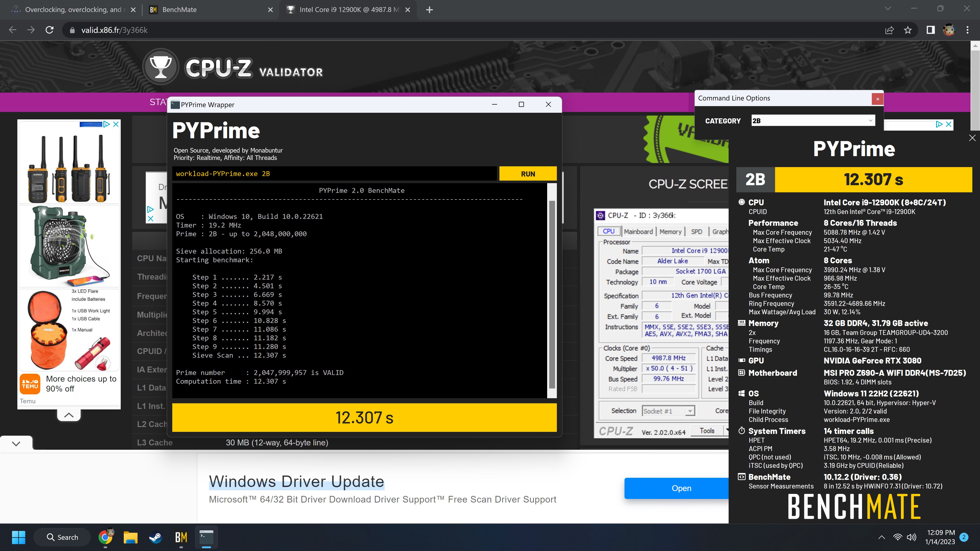
Task: Select the SPD tab in CPU-Z screenshot
Action: tap(696, 232)
